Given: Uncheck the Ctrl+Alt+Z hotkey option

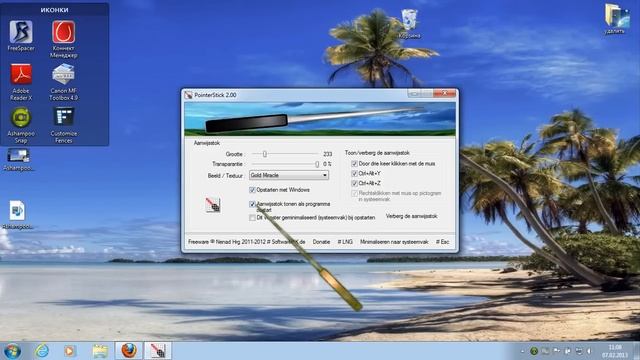Looking at the screenshot, I should point(354,183).
